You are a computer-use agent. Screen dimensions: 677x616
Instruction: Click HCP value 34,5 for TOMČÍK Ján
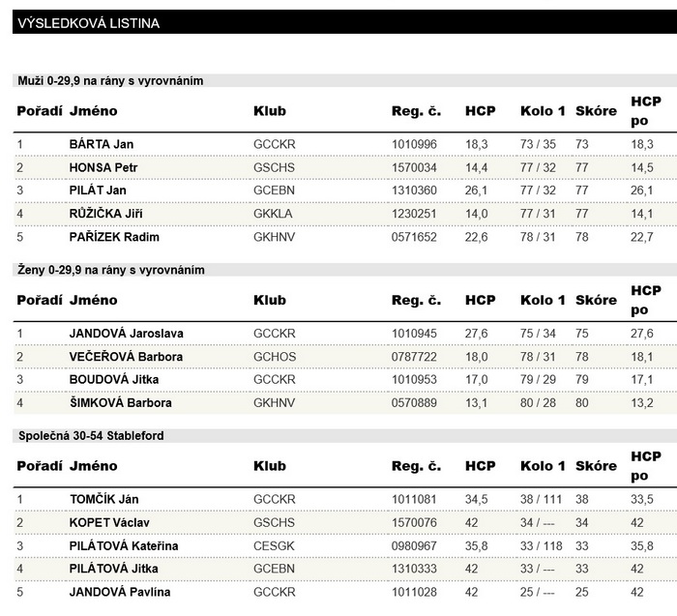(476, 499)
